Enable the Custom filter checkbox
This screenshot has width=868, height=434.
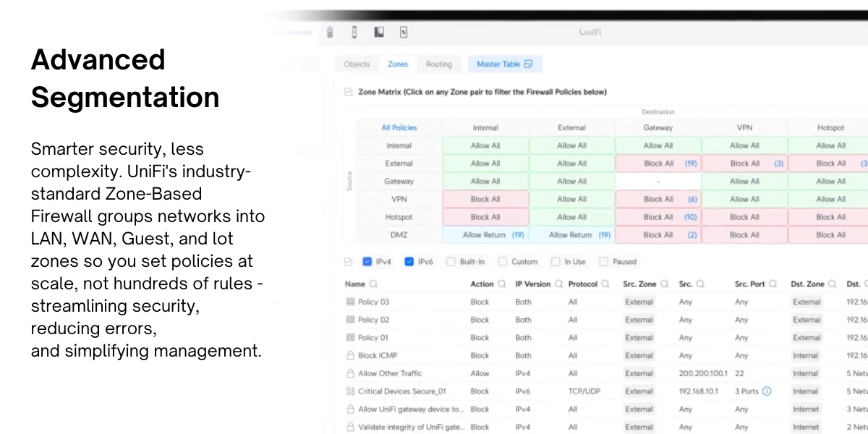coord(503,262)
